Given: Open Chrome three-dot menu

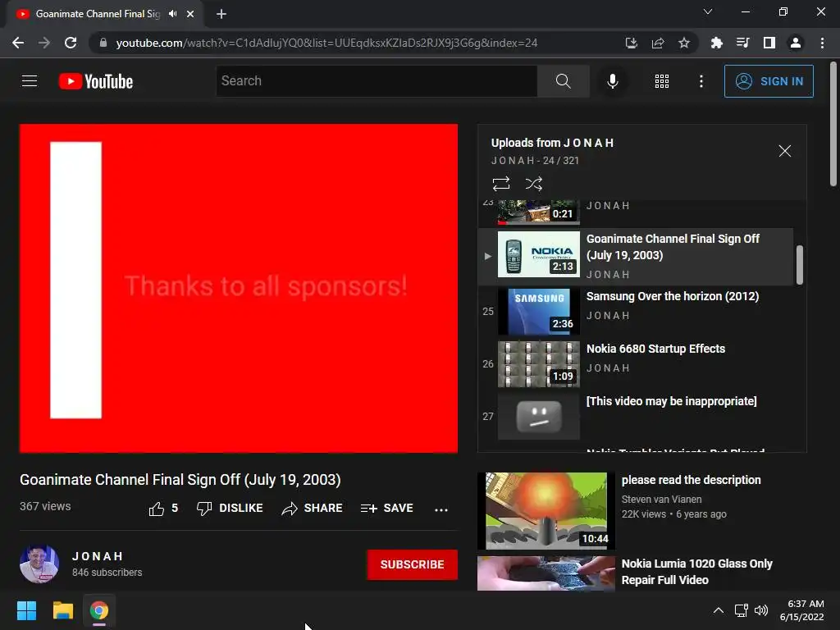Looking at the screenshot, I should click(822, 43).
